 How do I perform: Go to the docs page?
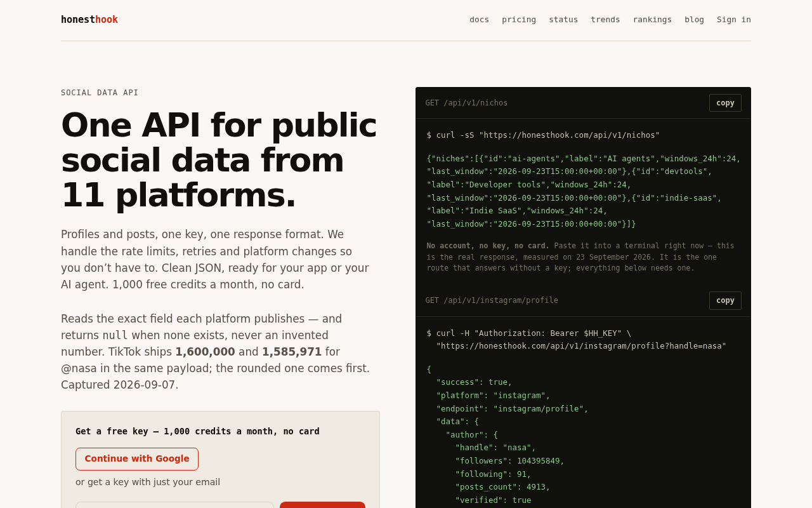[479, 20]
